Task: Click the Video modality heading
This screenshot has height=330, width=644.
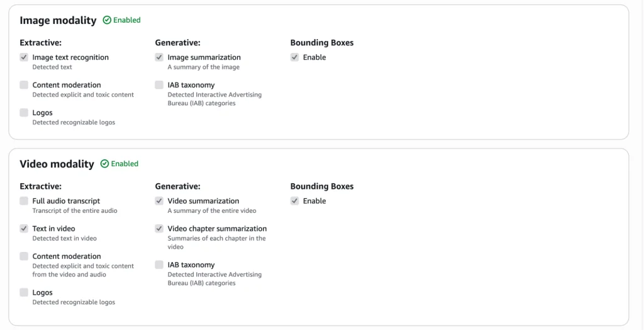Action: [57, 164]
